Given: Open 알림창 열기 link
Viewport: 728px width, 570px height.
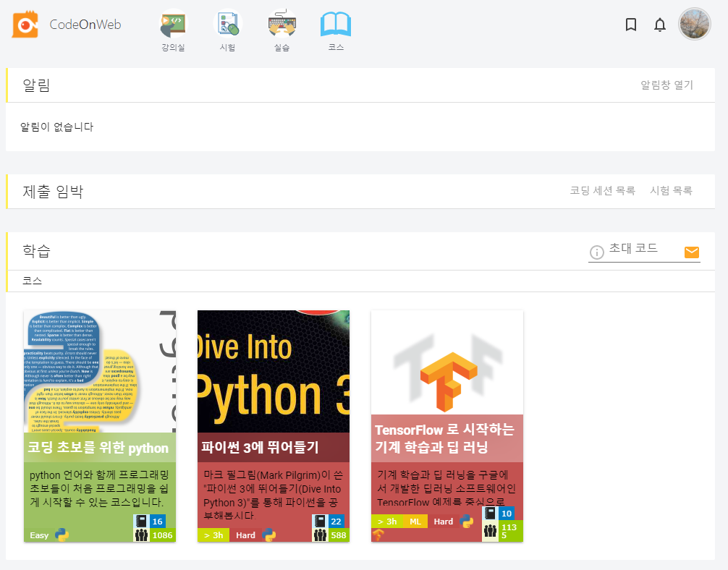Looking at the screenshot, I should coord(666,85).
